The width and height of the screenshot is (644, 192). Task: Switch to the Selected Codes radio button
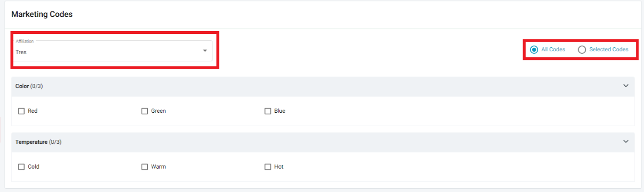pos(582,49)
